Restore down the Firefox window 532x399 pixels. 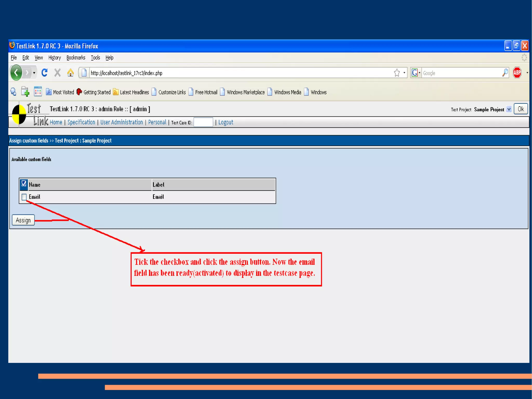pos(516,46)
